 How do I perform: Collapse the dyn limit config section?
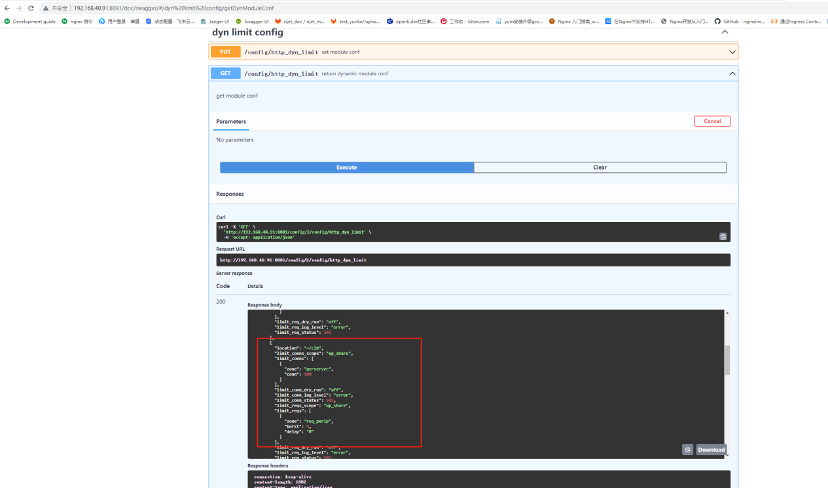coord(725,32)
